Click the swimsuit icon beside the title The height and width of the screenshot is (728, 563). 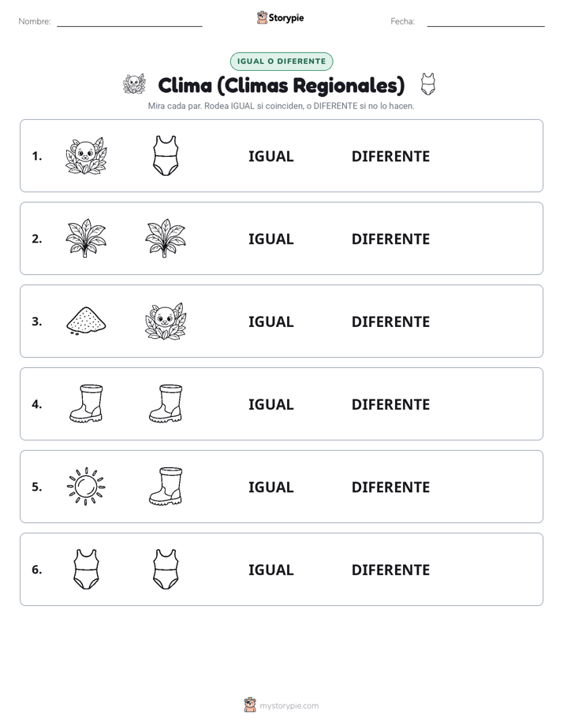pyautogui.click(x=428, y=84)
